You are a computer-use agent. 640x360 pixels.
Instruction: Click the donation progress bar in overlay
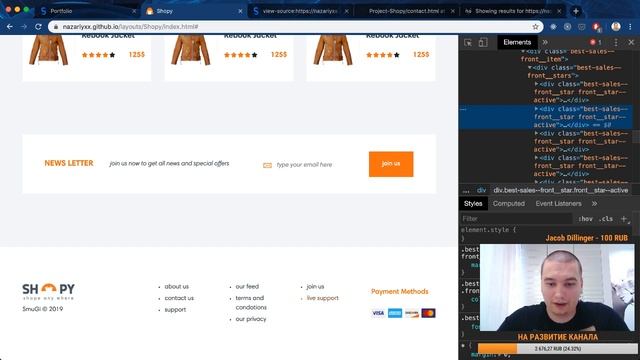(558, 349)
